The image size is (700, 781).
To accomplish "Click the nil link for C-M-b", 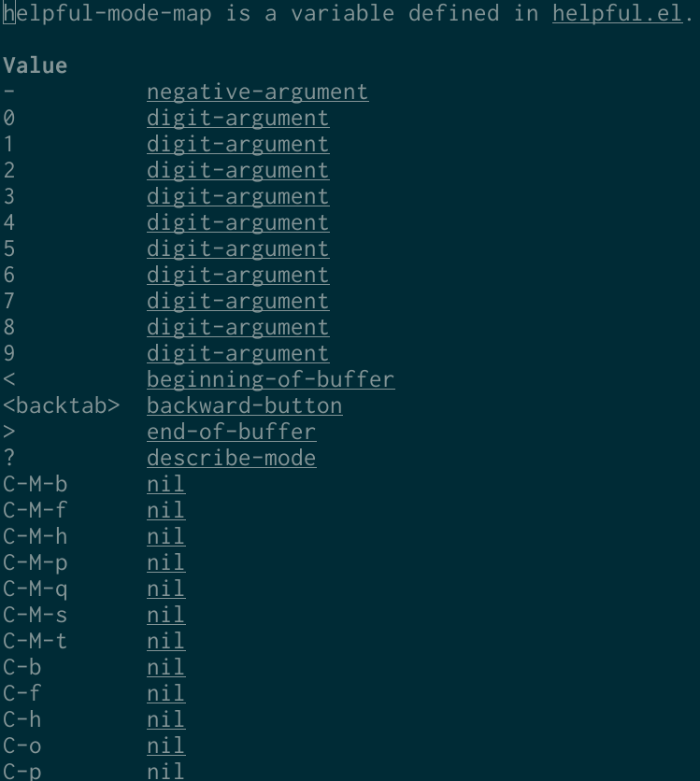I will click(x=166, y=484).
